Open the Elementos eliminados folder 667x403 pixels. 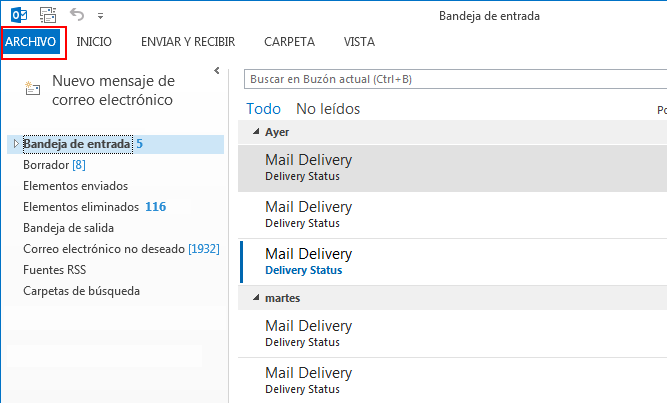82,207
